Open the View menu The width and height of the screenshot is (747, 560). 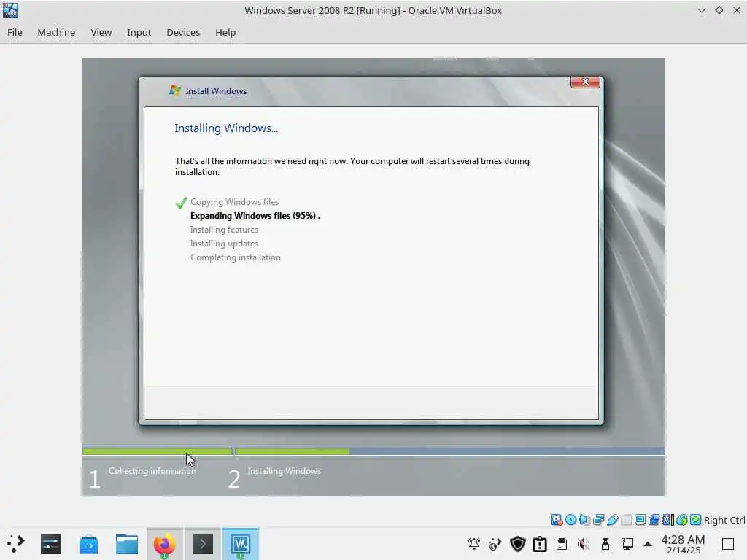(x=101, y=32)
